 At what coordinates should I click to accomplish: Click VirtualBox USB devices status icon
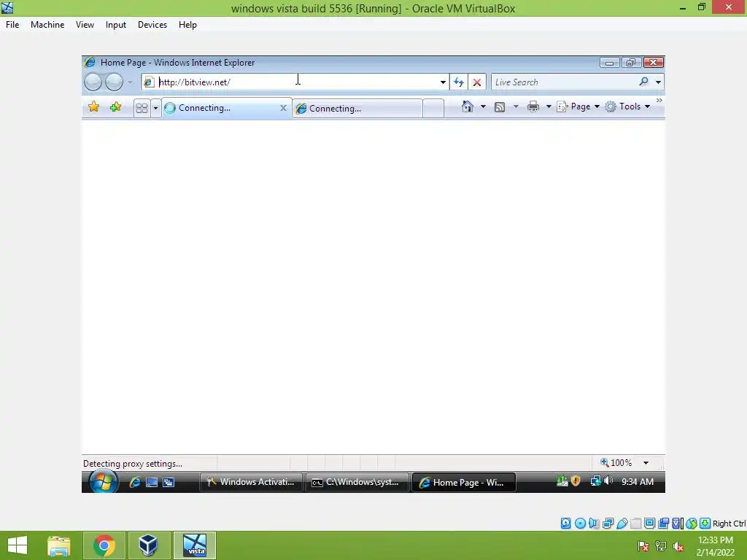click(x=622, y=524)
